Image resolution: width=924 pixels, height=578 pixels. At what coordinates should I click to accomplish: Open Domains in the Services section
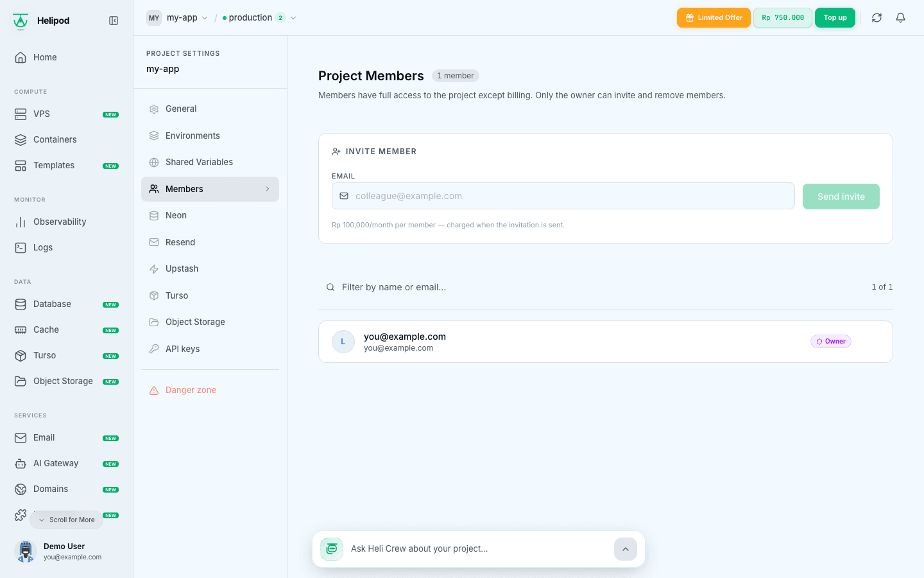coord(66,489)
